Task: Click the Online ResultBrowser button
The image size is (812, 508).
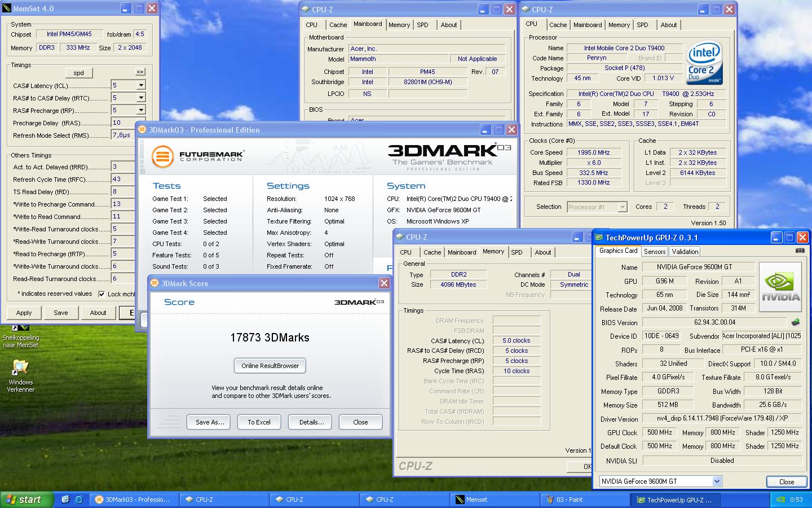Action: click(270, 366)
